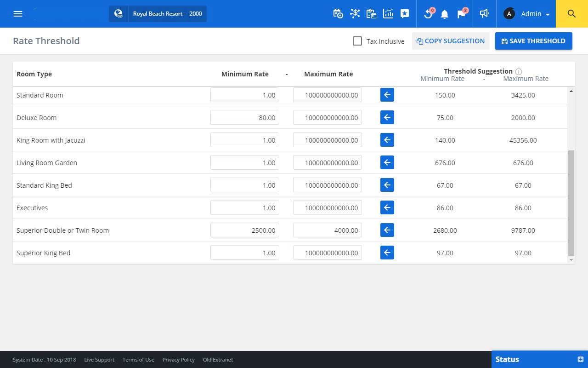This screenshot has width=588, height=368.
Task: Click the Room Type column header
Action: click(x=34, y=74)
